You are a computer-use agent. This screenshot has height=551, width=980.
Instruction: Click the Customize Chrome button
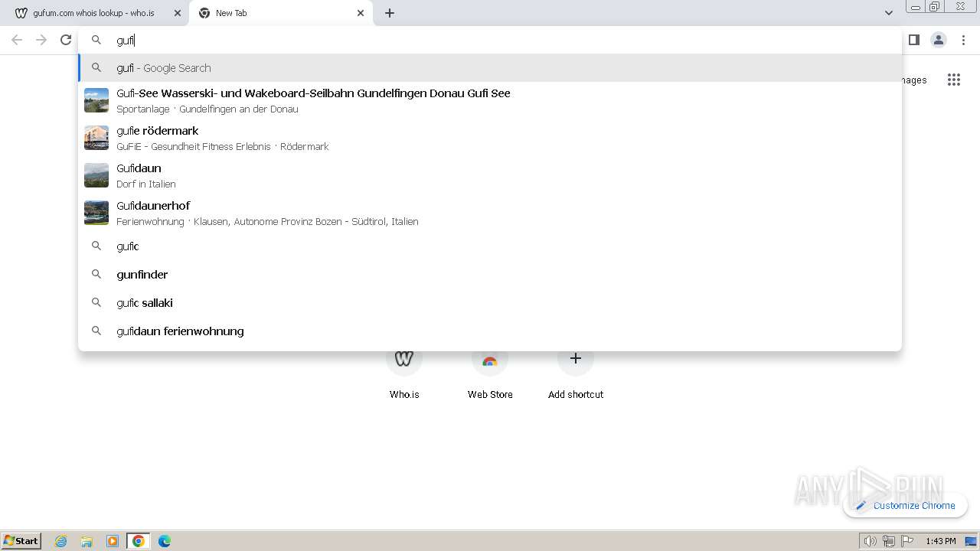[905, 505]
